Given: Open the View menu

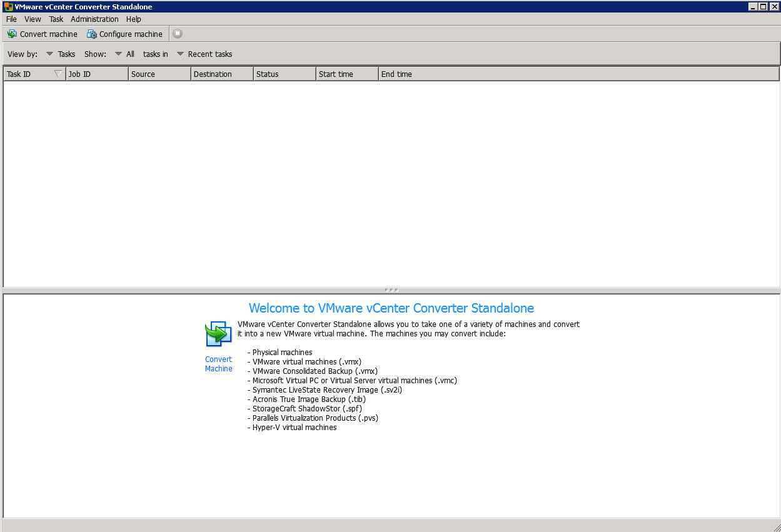Looking at the screenshot, I should (x=33, y=19).
